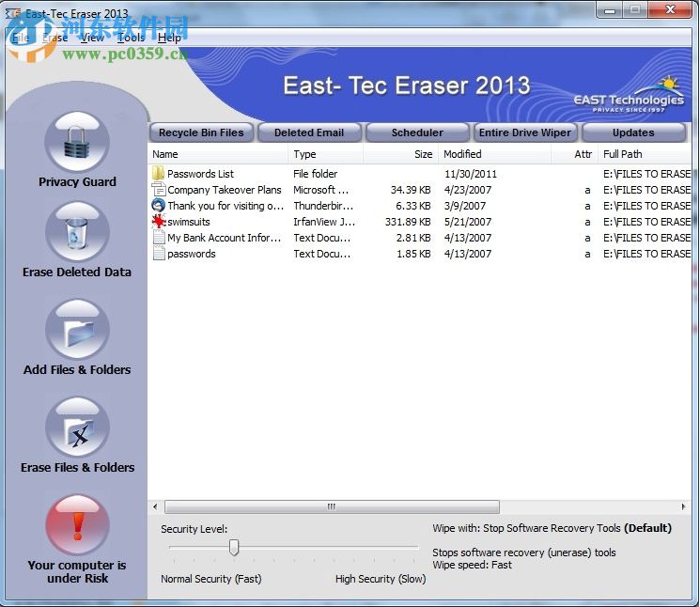This screenshot has height=607, width=700.
Task: Click the swimsuits IrfanView file icon
Action: click(x=158, y=222)
